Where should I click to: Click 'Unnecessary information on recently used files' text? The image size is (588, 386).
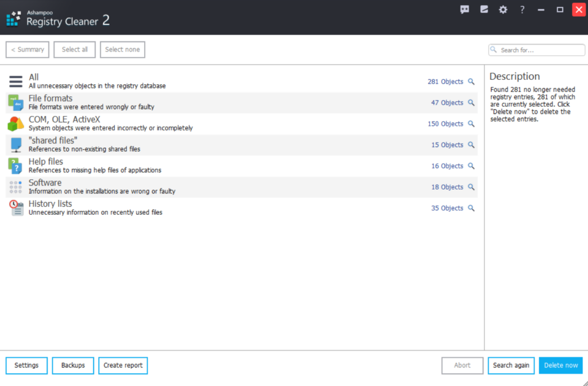pos(96,213)
